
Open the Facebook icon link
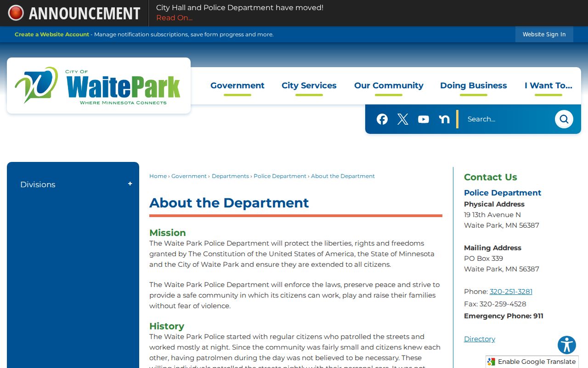coord(382,119)
